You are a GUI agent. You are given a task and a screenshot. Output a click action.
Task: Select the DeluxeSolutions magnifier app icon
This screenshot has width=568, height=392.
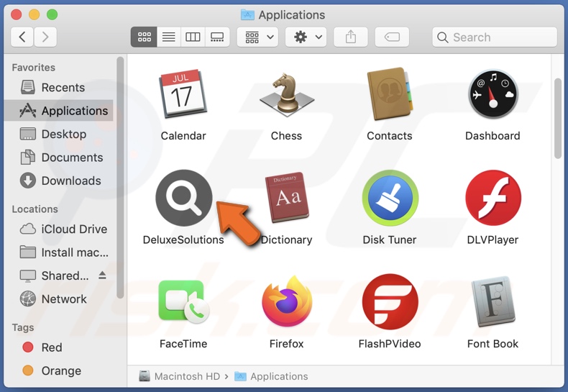pyautogui.click(x=184, y=198)
